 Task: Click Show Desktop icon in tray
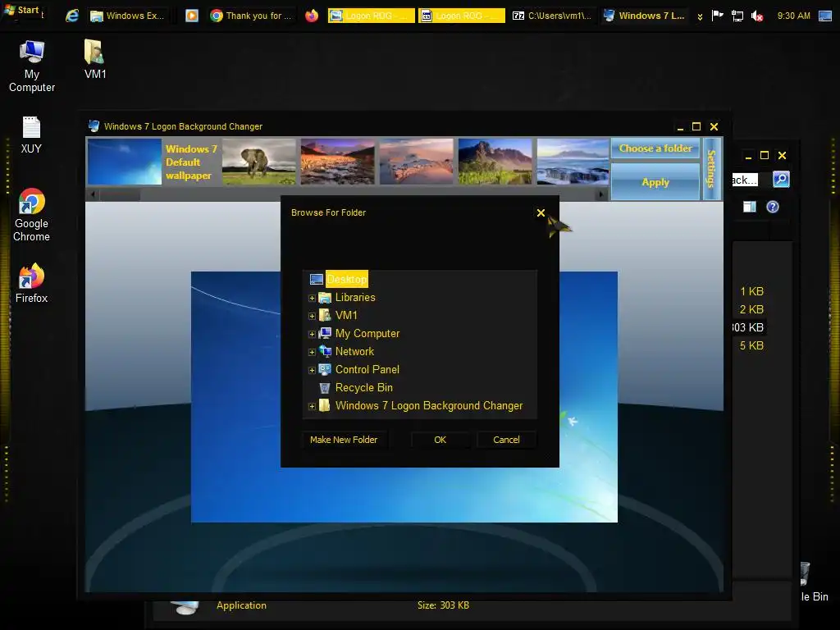(825, 16)
